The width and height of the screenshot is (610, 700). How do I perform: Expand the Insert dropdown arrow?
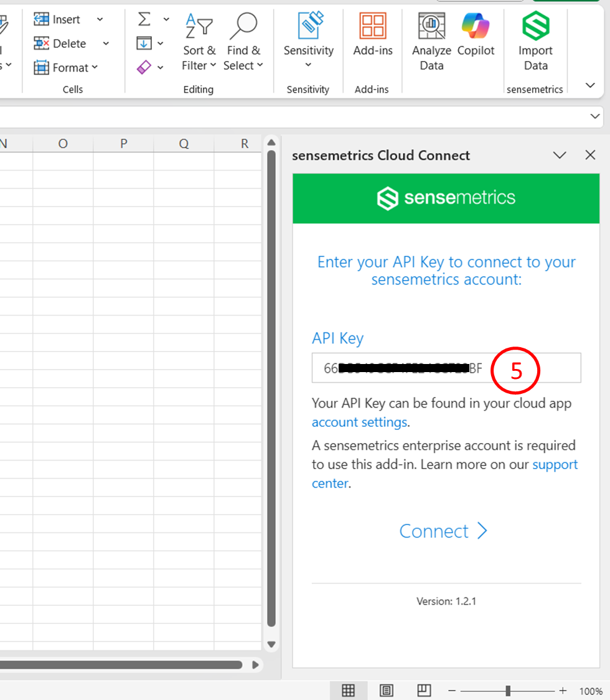(x=100, y=19)
